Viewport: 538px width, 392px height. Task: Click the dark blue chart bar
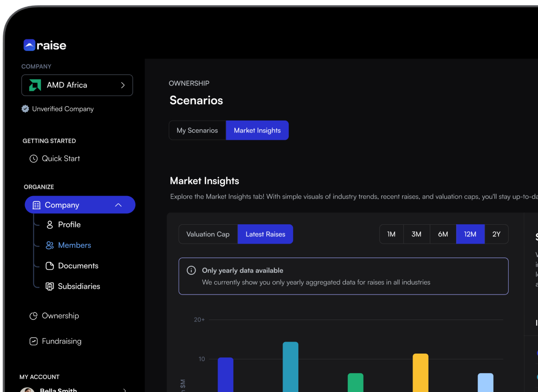[x=225, y=375]
